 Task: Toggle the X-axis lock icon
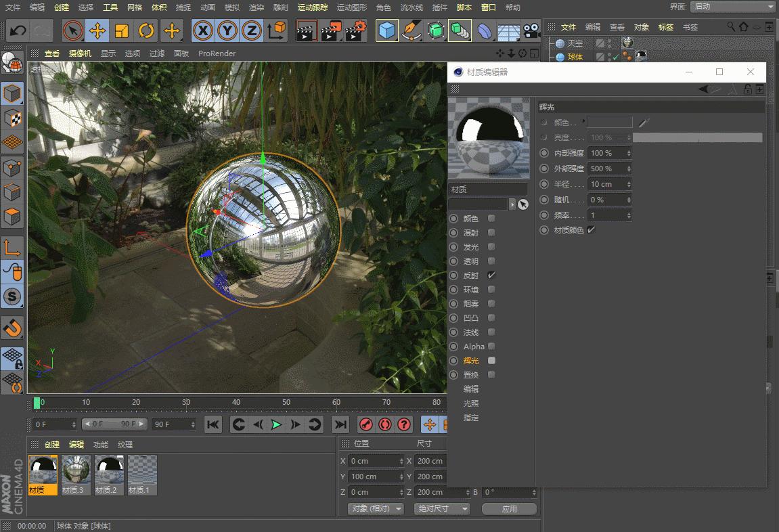203,30
